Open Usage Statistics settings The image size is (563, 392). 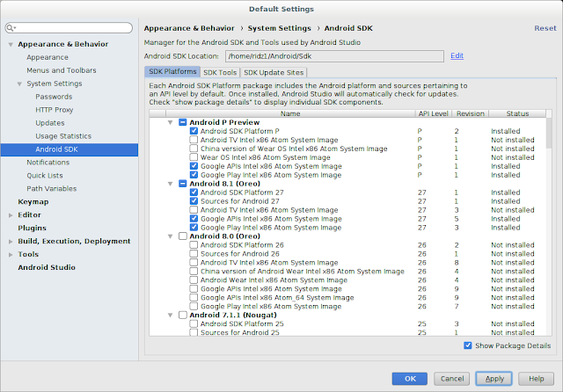[x=63, y=136]
